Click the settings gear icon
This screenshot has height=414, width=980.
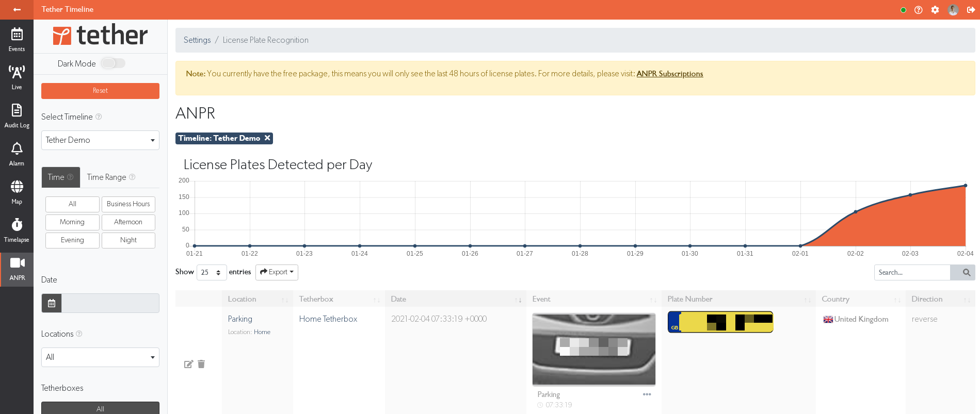pos(935,10)
